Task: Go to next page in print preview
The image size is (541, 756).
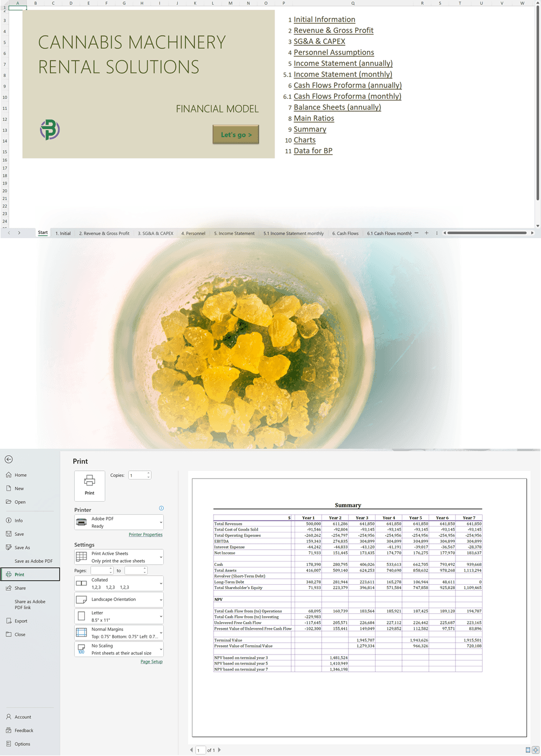Action: 219,750
